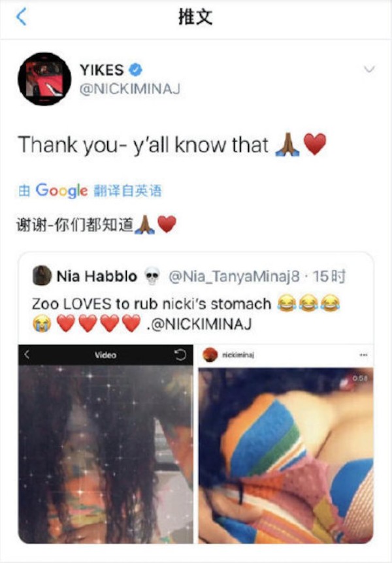Click the nickiminaj username in the Instagram post
Screen dimensions: 392x563
click(x=238, y=355)
